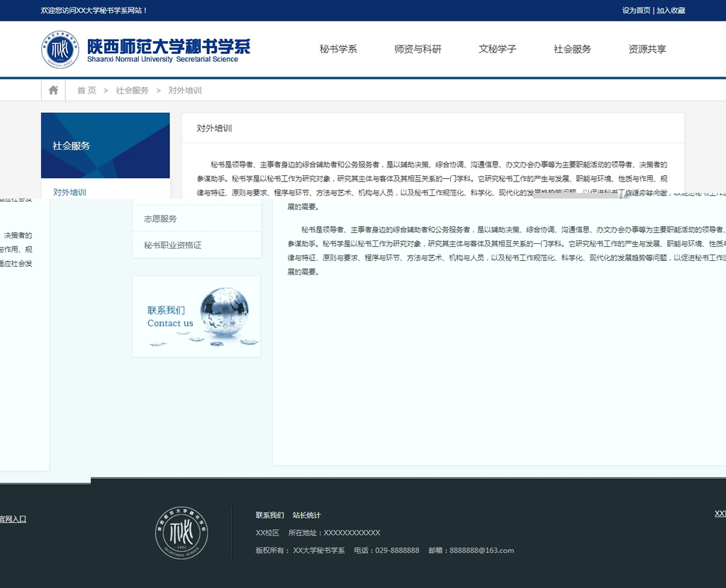Image resolution: width=726 pixels, height=588 pixels.
Task: Click the circular university logo in the header
Action: coord(59,50)
